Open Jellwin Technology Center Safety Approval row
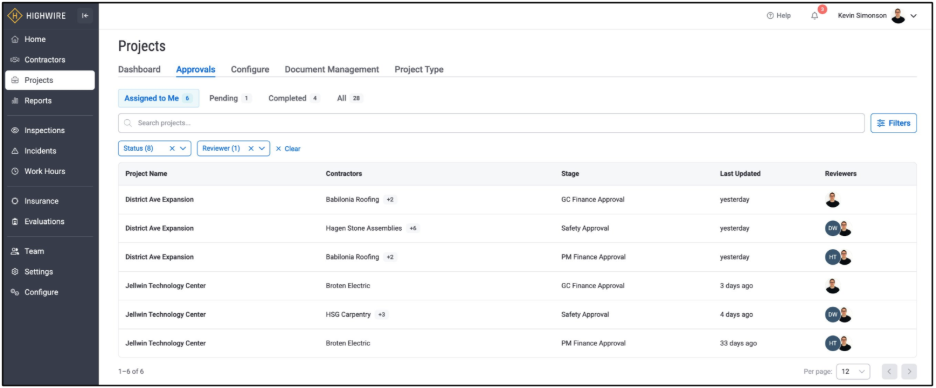This screenshot has width=936, height=388. [517, 315]
